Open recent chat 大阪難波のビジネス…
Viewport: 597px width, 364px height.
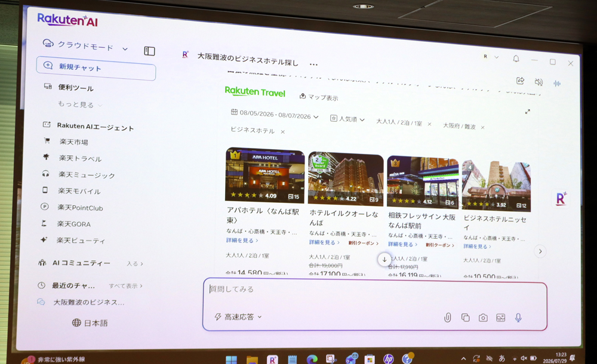pyautogui.click(x=88, y=303)
